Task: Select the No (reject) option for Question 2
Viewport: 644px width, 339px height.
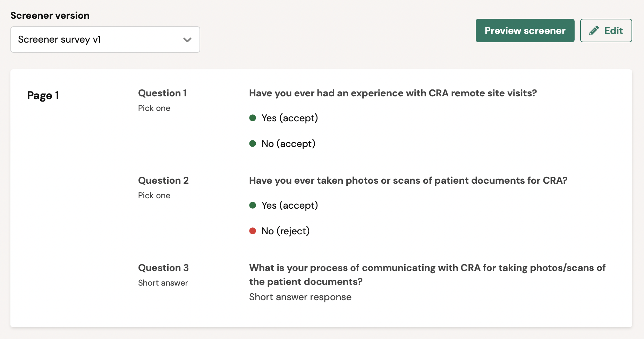Action: 285,231
